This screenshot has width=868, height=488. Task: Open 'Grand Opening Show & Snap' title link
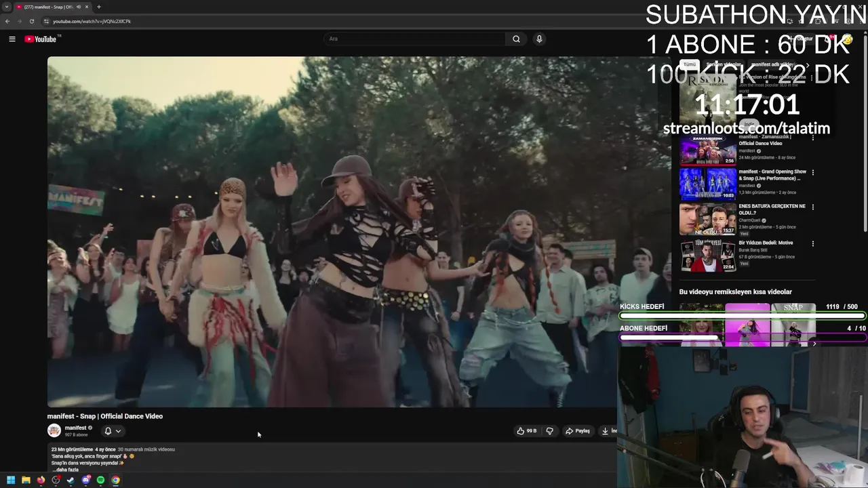point(772,175)
